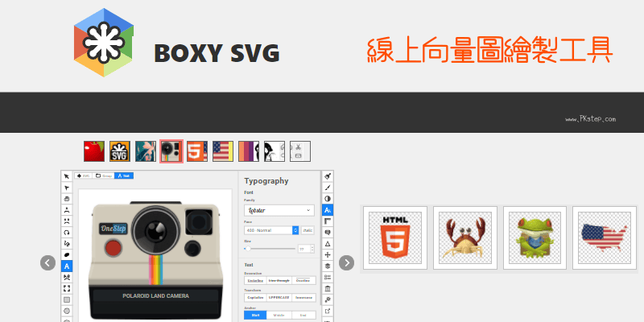Open the red apple thumbnail

tap(94, 151)
